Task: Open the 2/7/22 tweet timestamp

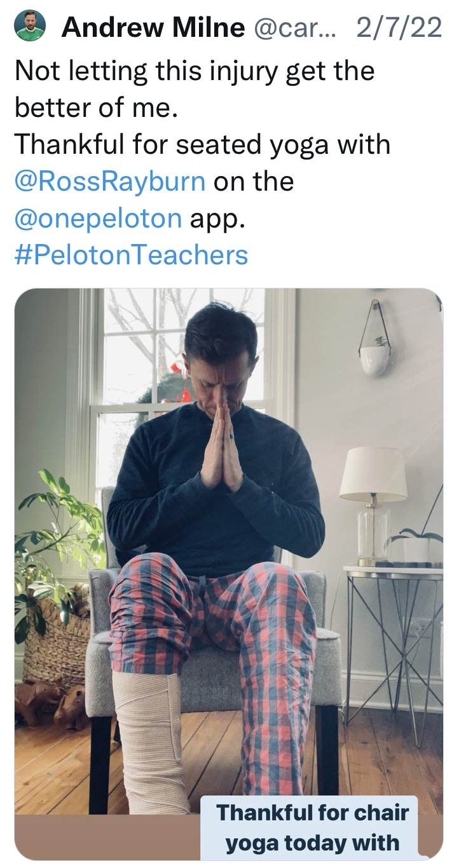Action: 399,28
